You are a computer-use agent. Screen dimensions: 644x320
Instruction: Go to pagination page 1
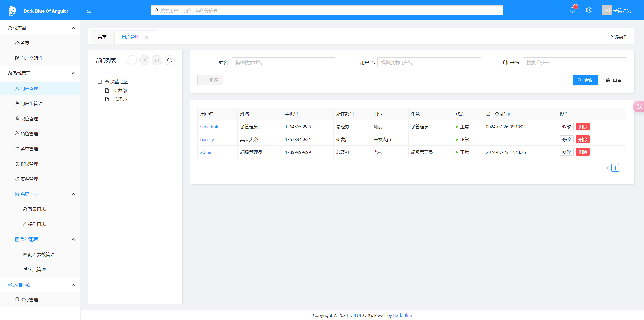coord(615,168)
